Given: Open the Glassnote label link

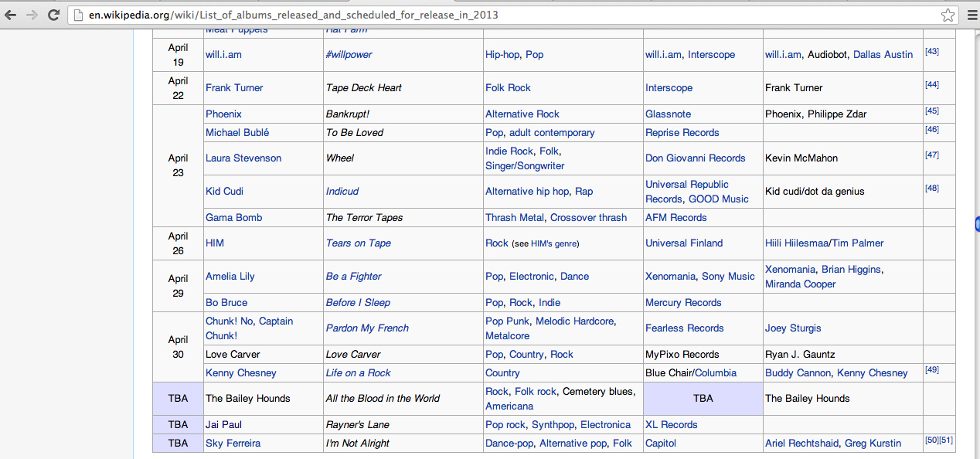Looking at the screenshot, I should click(669, 114).
